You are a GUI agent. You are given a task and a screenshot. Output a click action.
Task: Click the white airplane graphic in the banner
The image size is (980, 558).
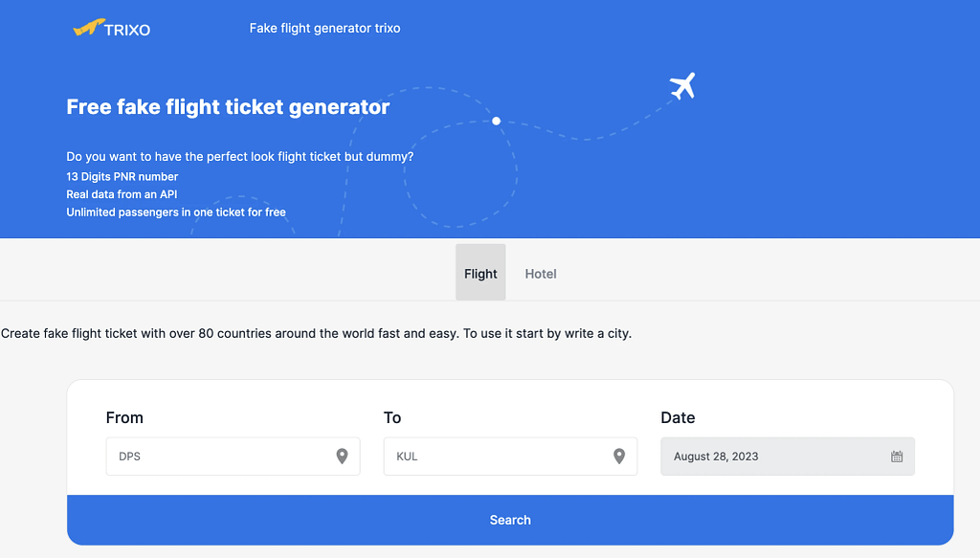click(683, 85)
